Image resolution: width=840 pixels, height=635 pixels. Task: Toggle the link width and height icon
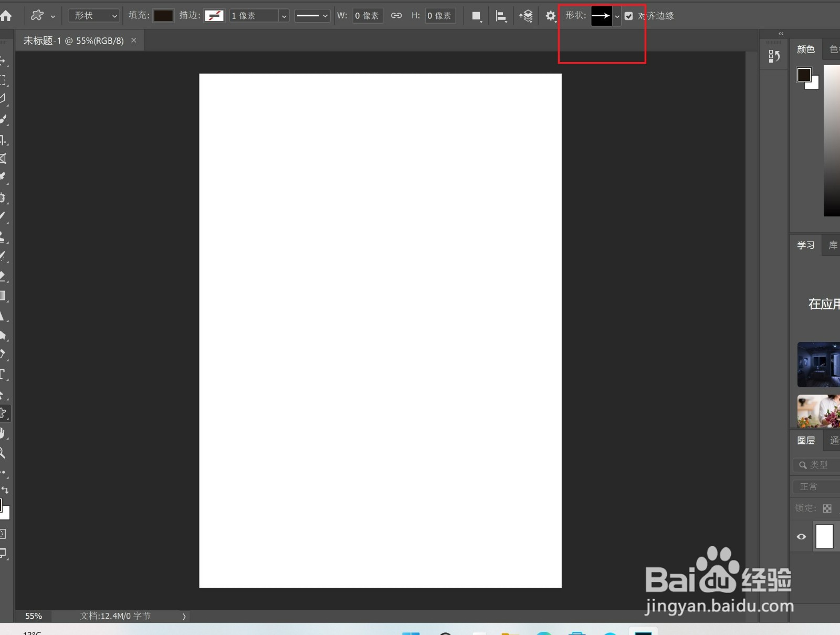click(396, 16)
